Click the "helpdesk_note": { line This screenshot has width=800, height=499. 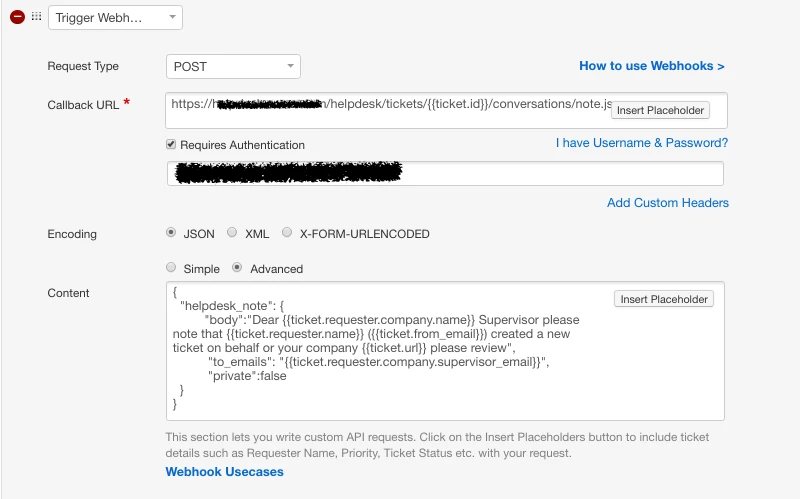click(232, 306)
